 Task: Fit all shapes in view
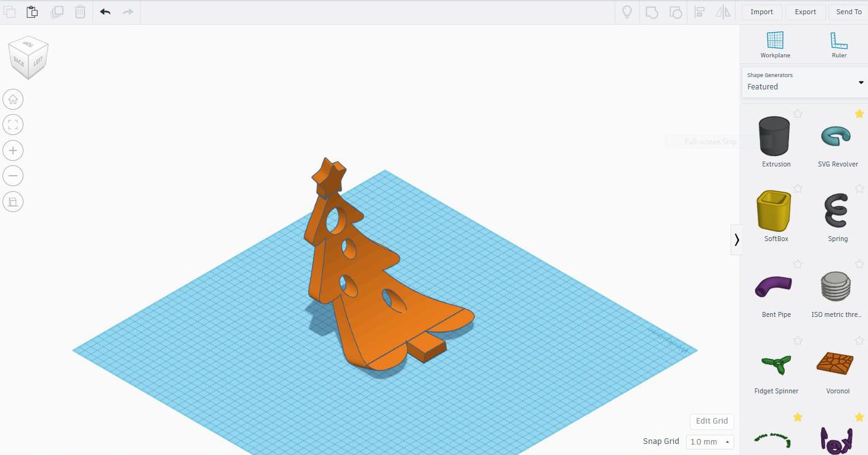[13, 125]
